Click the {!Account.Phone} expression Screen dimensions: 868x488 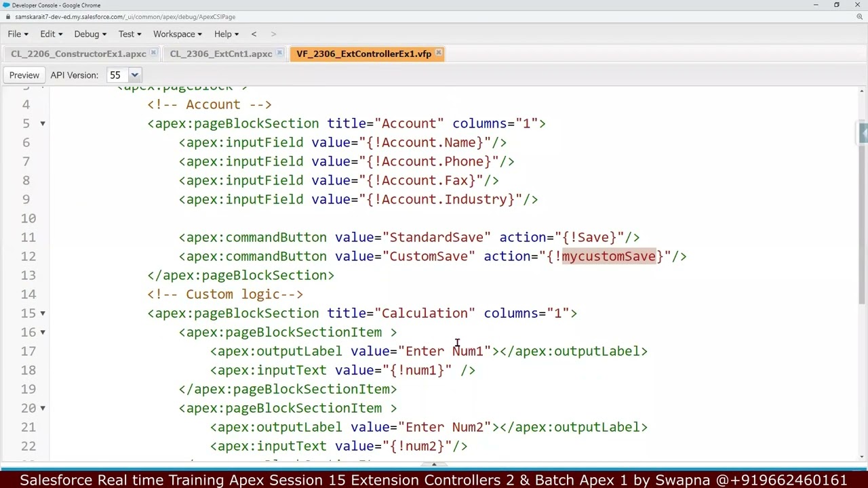click(429, 161)
